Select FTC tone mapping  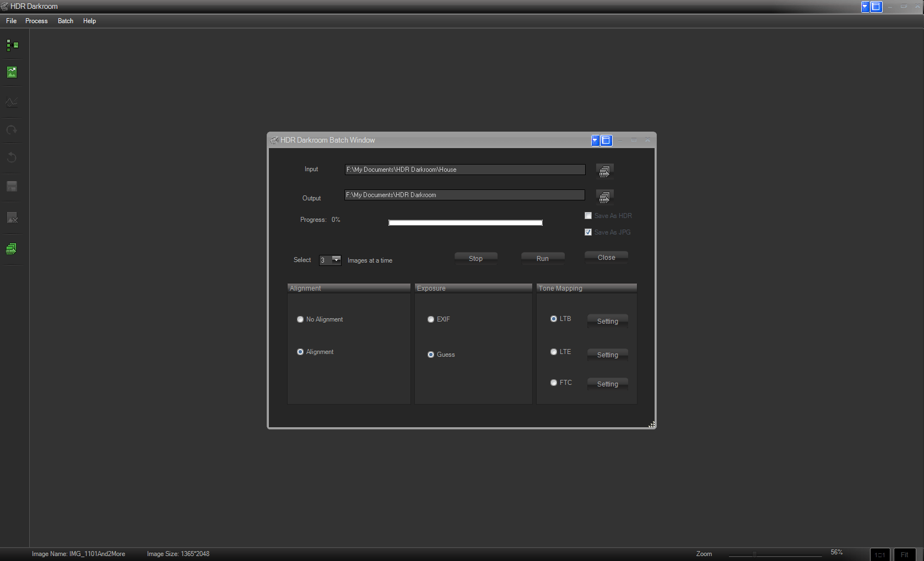point(553,382)
